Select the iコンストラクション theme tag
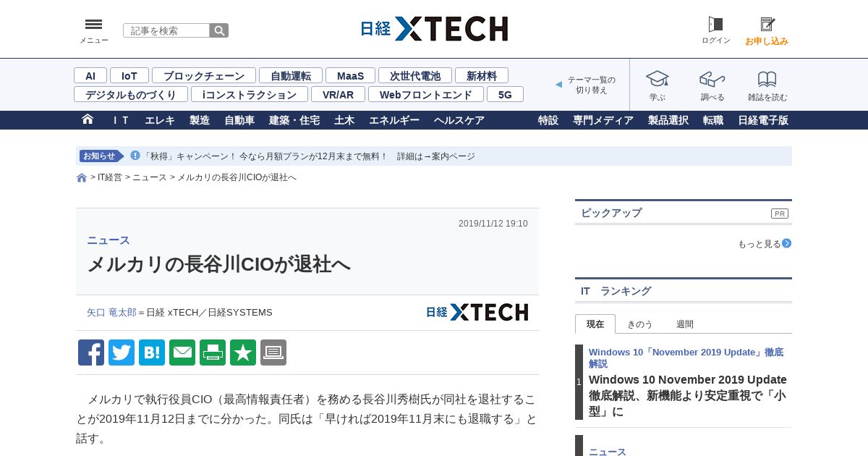Image resolution: width=868 pixels, height=456 pixels. (x=250, y=94)
